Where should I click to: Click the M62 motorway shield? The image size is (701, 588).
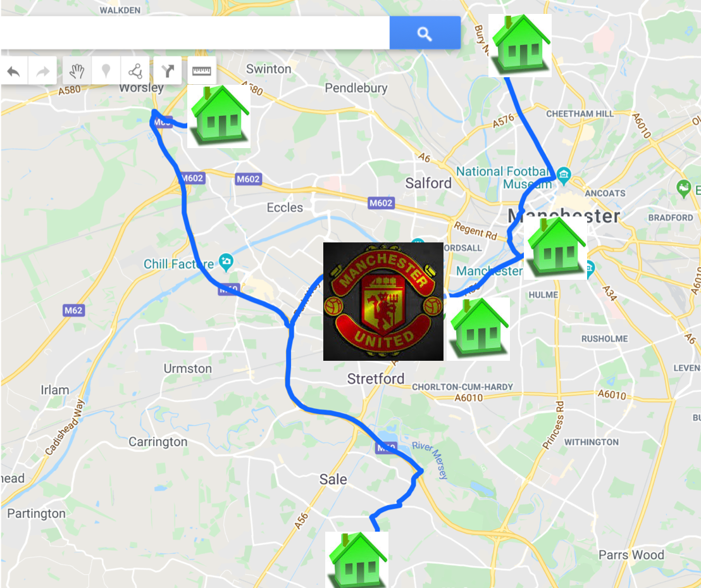point(73,310)
